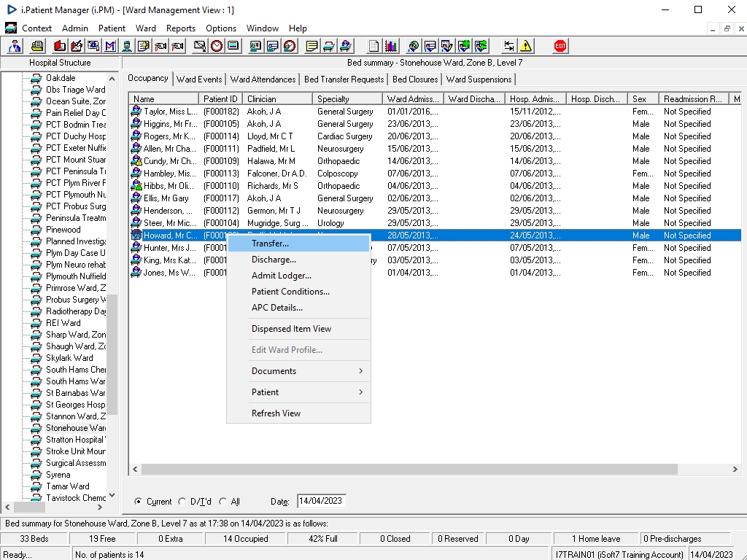The width and height of the screenshot is (747, 560).
Task: Select Skylark Ward in the tree
Action: coord(69,358)
